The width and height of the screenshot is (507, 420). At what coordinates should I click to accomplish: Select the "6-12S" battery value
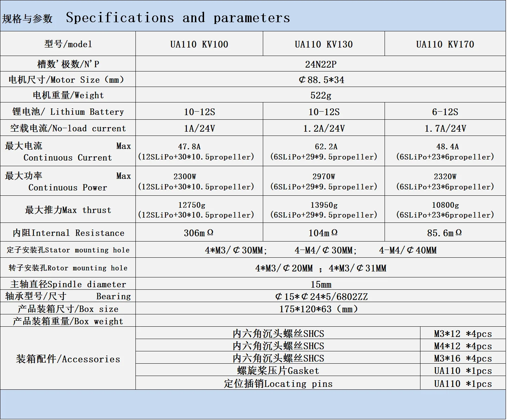tap(445, 112)
